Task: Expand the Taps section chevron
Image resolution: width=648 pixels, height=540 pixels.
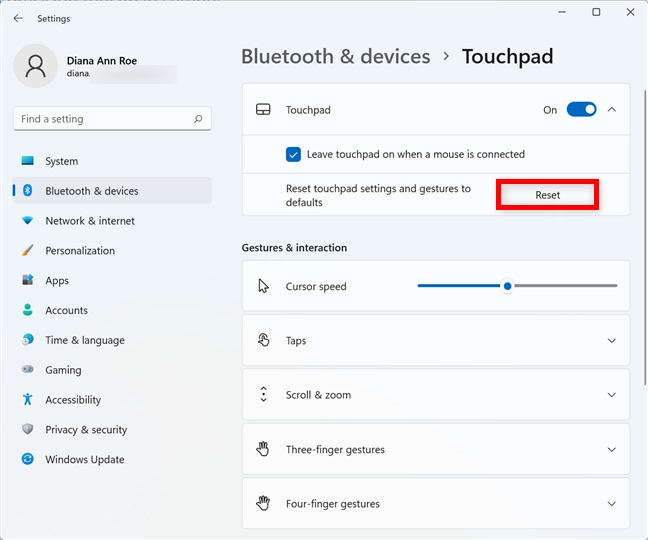Action: point(612,340)
